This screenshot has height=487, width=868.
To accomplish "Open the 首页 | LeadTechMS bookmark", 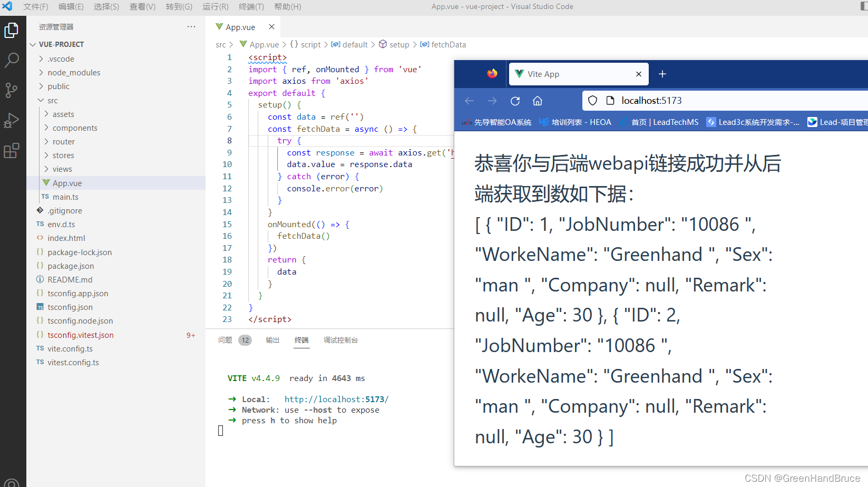I will point(659,122).
